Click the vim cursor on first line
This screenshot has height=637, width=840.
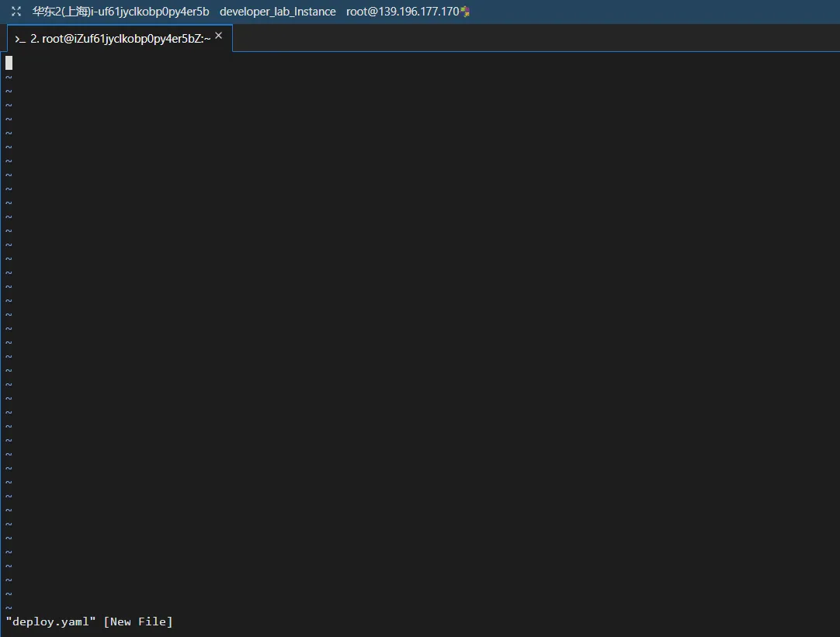(x=9, y=63)
